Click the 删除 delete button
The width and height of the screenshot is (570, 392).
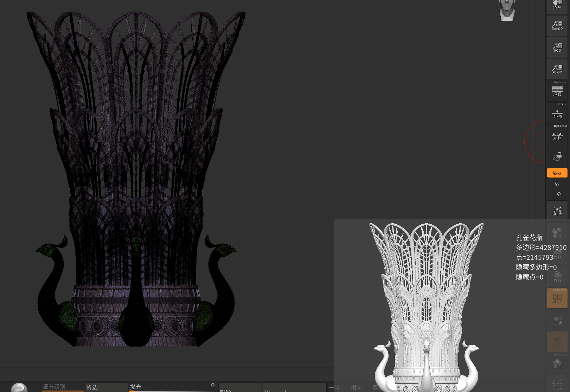[239, 388]
